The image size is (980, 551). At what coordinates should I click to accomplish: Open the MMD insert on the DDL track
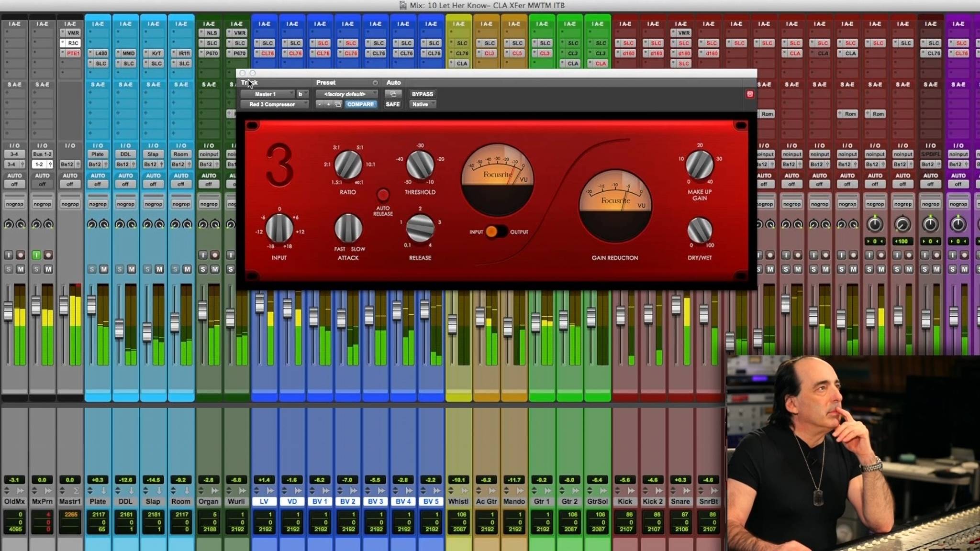126,53
